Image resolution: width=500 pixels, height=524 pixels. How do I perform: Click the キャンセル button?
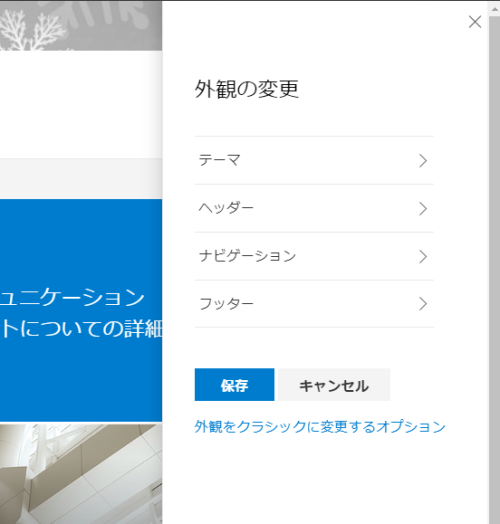334,385
